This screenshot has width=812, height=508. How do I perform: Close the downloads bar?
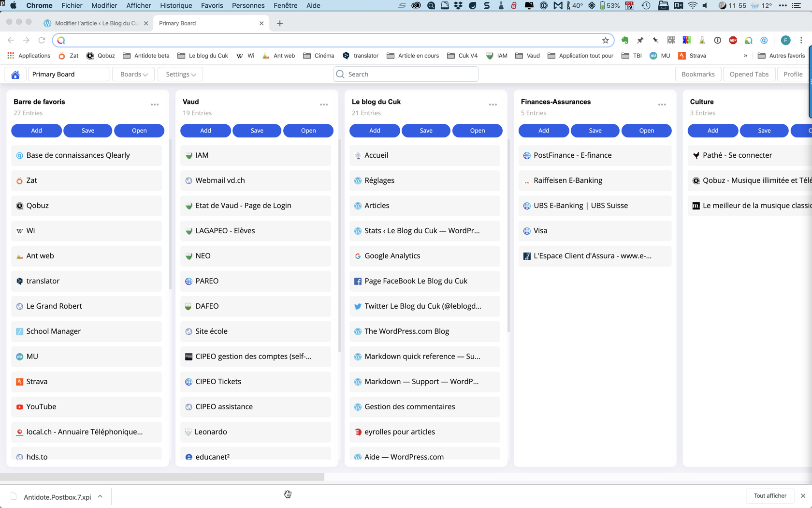click(x=803, y=495)
